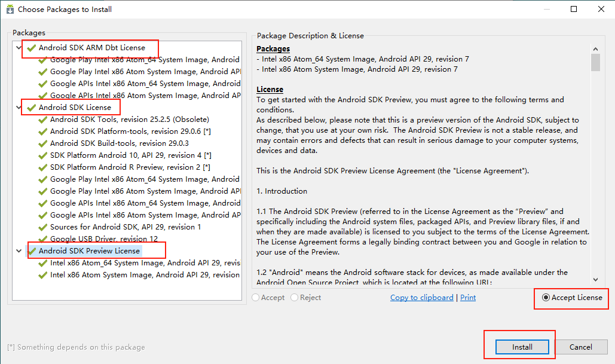Image resolution: width=615 pixels, height=364 pixels.
Task: Click the SDK Manager icon in title bar
Action: [x=10, y=9]
